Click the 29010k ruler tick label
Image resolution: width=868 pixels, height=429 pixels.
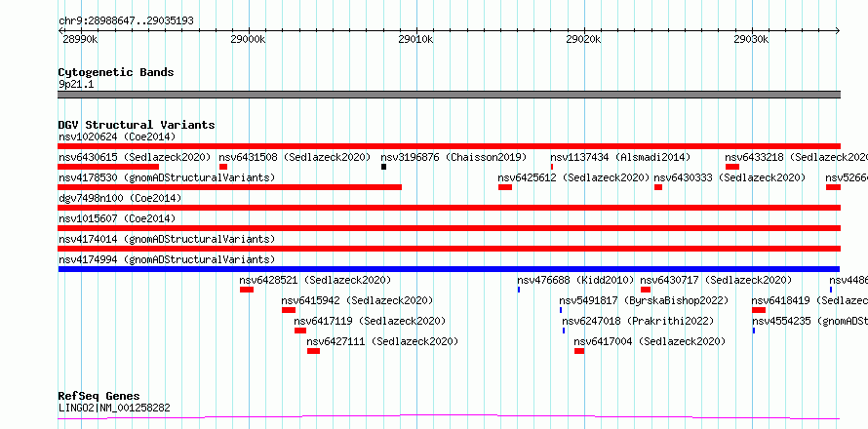pos(416,39)
